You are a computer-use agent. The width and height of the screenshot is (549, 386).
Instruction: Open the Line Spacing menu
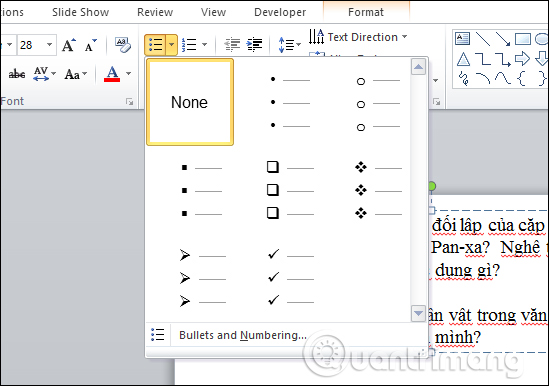[x=290, y=45]
